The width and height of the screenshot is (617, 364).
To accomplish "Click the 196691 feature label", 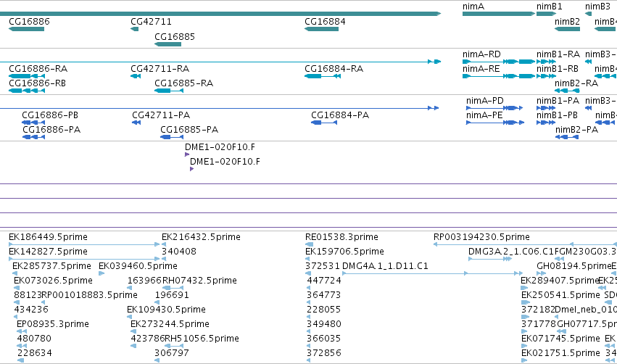I will (172, 295).
